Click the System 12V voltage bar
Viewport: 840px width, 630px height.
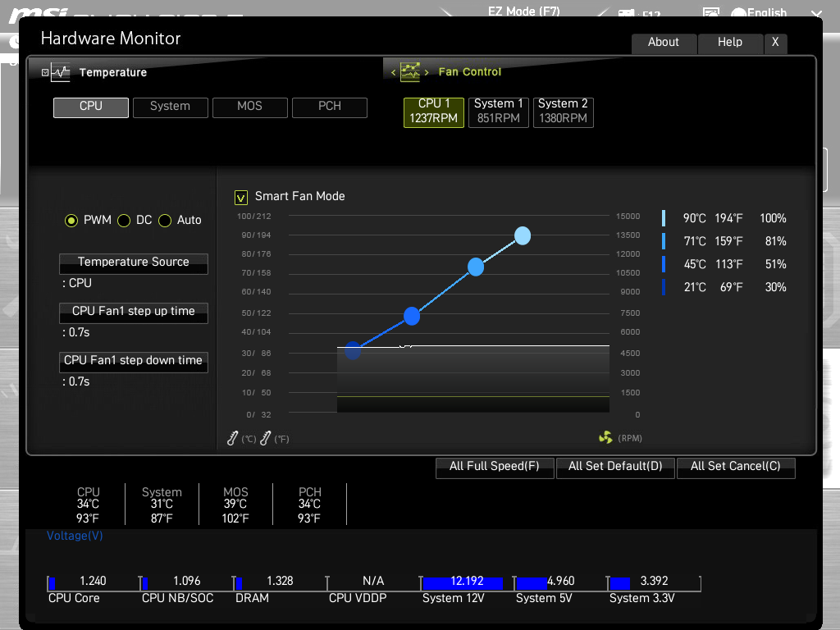463,583
